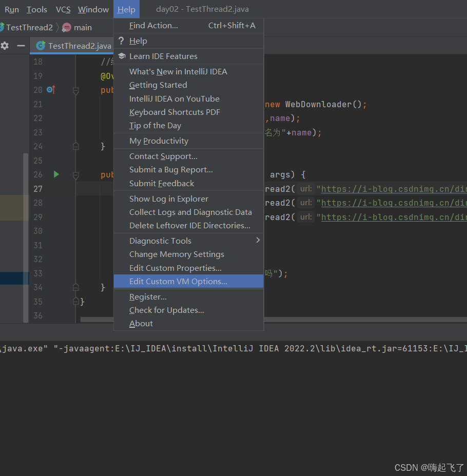Open the csdnimg URL link on line 29
The image size is (467, 476).
[x=394, y=217]
